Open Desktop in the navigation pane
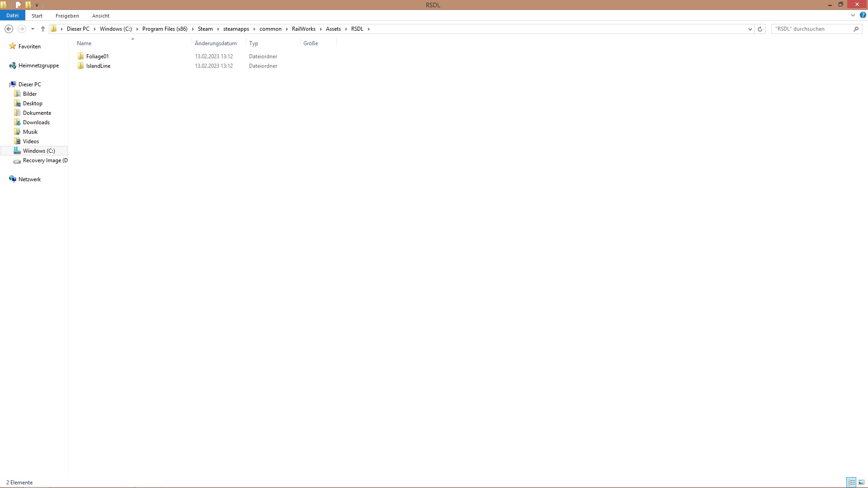 tap(33, 103)
